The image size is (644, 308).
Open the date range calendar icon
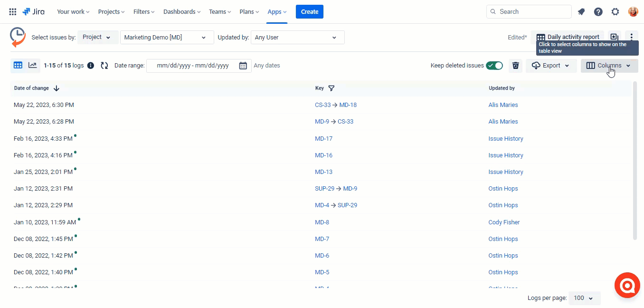(x=243, y=66)
